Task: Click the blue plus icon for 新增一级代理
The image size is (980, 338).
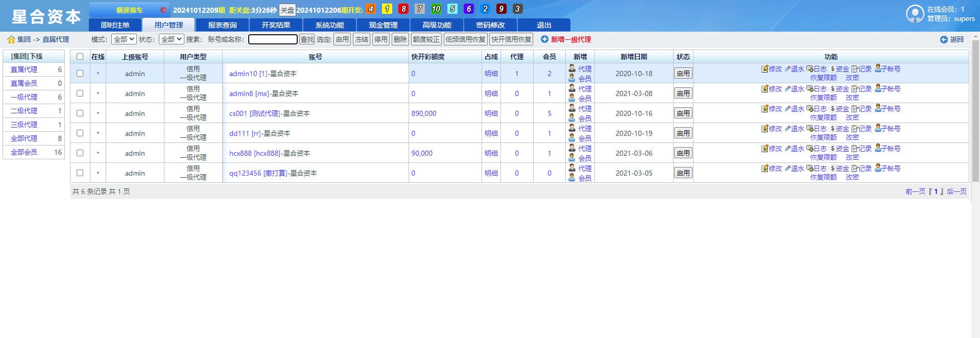Action: 544,39
